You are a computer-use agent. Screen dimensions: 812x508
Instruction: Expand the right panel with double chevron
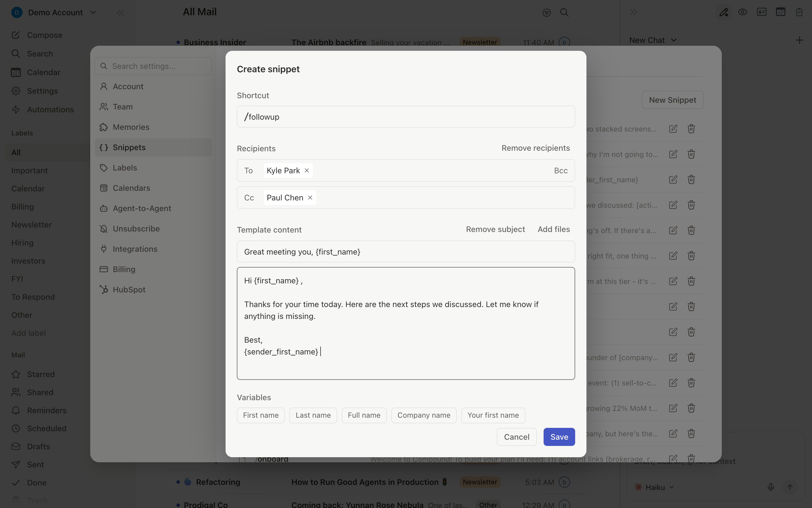coord(633,12)
